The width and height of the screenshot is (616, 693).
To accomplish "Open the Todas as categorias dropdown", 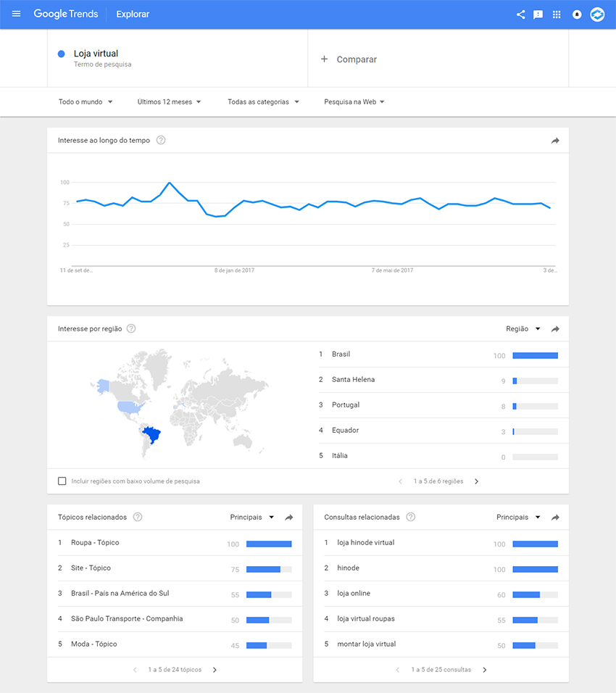I will click(x=263, y=101).
